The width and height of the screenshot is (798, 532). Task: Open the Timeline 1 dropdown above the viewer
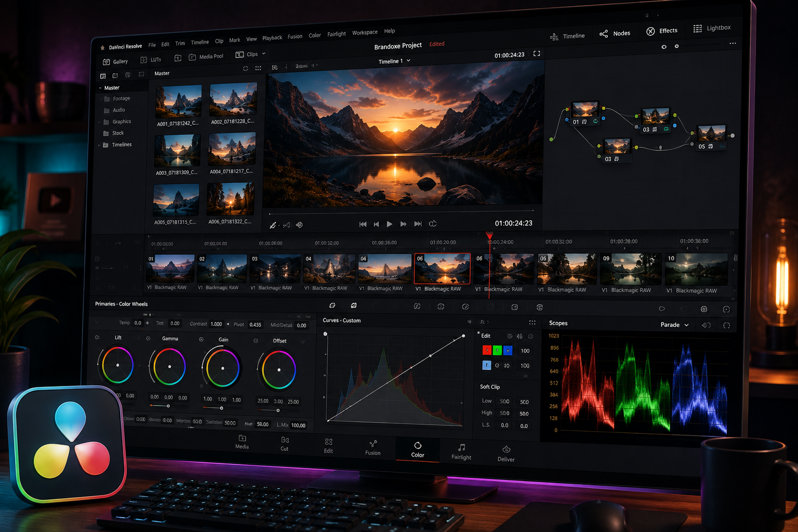pos(394,61)
